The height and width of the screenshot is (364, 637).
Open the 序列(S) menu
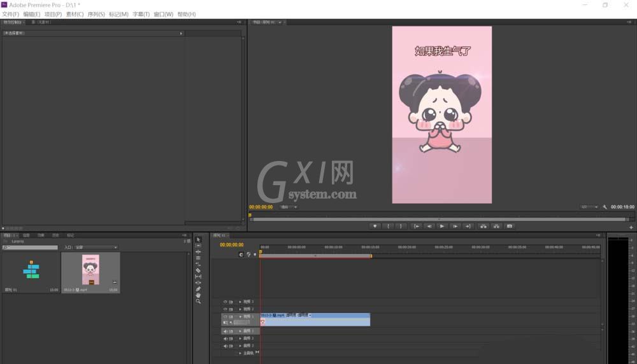pyautogui.click(x=96, y=14)
